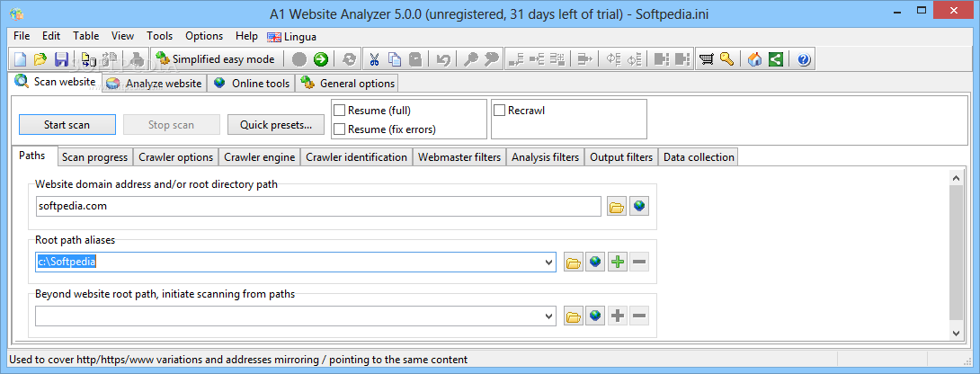Toggle Simplified easy mode button

pos(216,59)
